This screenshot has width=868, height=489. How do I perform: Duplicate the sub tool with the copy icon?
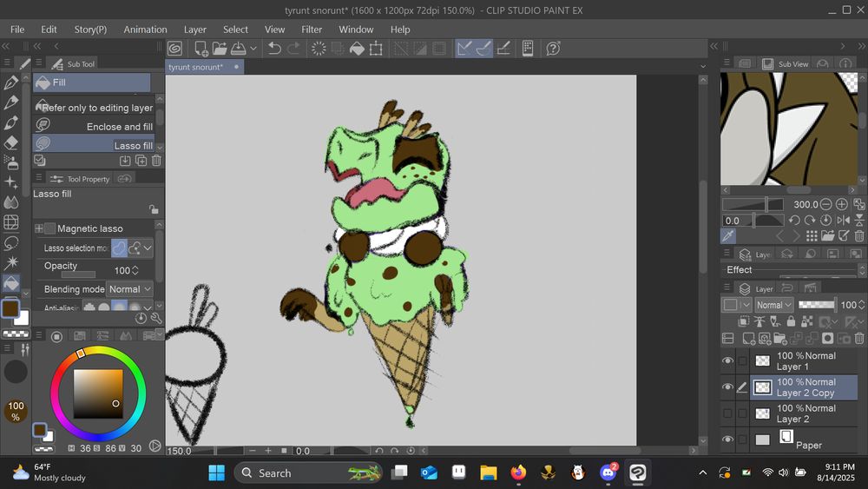(x=141, y=161)
